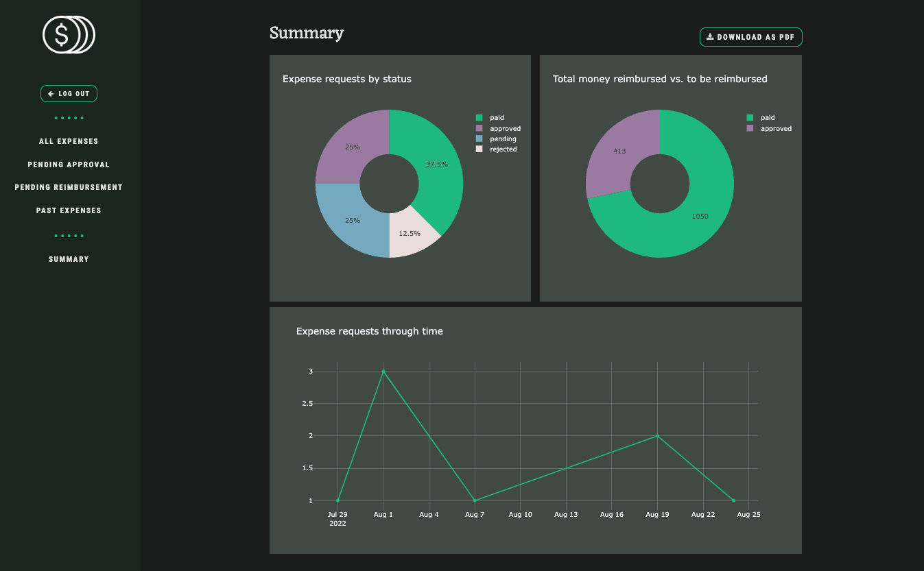
Task: Click the coin logo in the sidebar
Action: click(x=69, y=34)
